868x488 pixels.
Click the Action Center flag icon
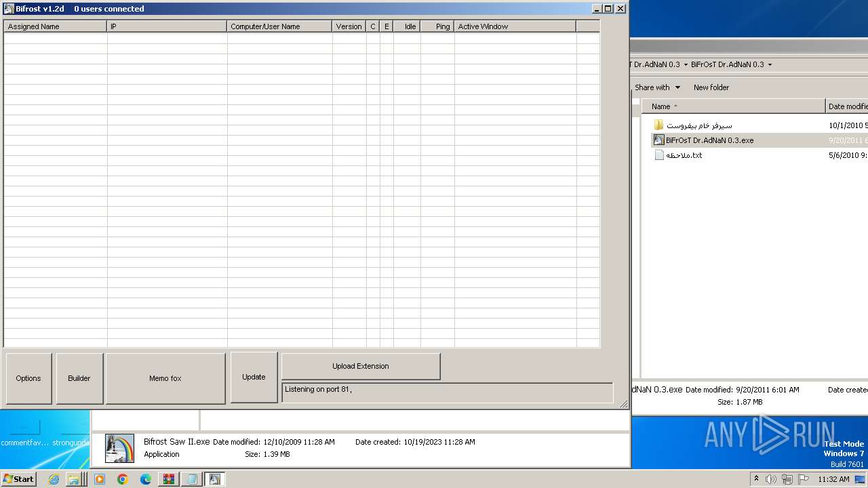(804, 479)
